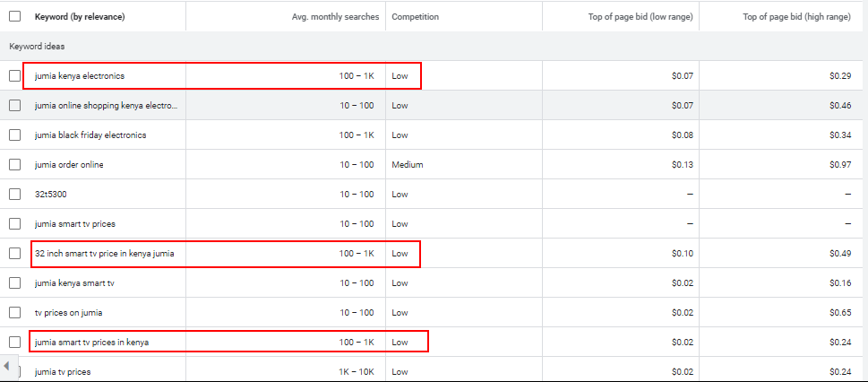Check the select-all checkbox in header

click(15, 16)
